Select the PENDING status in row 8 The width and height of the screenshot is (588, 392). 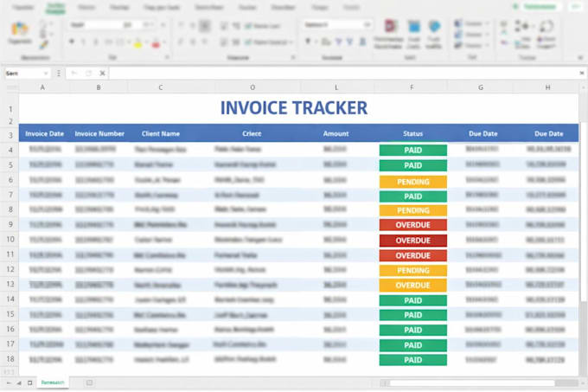[412, 210]
